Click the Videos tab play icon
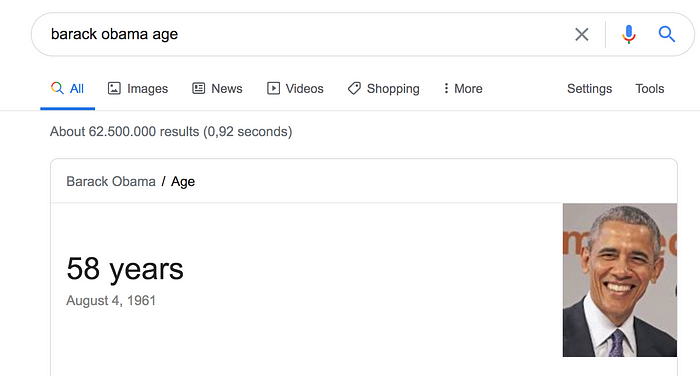The width and height of the screenshot is (700, 376). pos(273,88)
